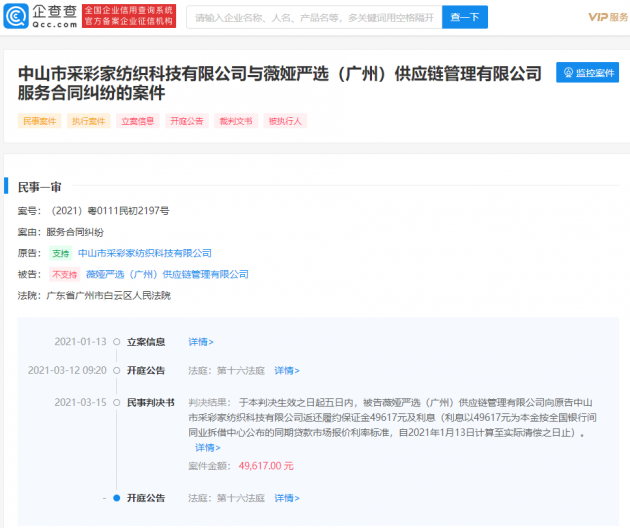Click the 查一下 search button
Viewport: 630px width, 528px height.
[x=465, y=17]
